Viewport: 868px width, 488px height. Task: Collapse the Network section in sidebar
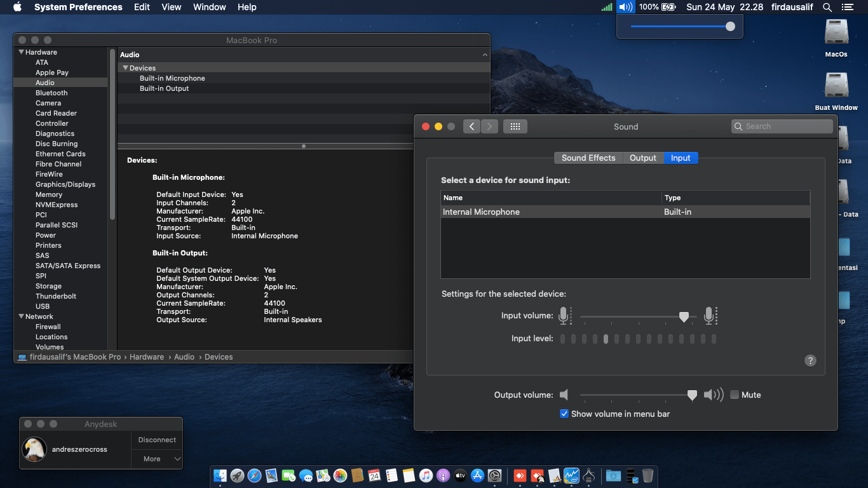click(x=22, y=316)
